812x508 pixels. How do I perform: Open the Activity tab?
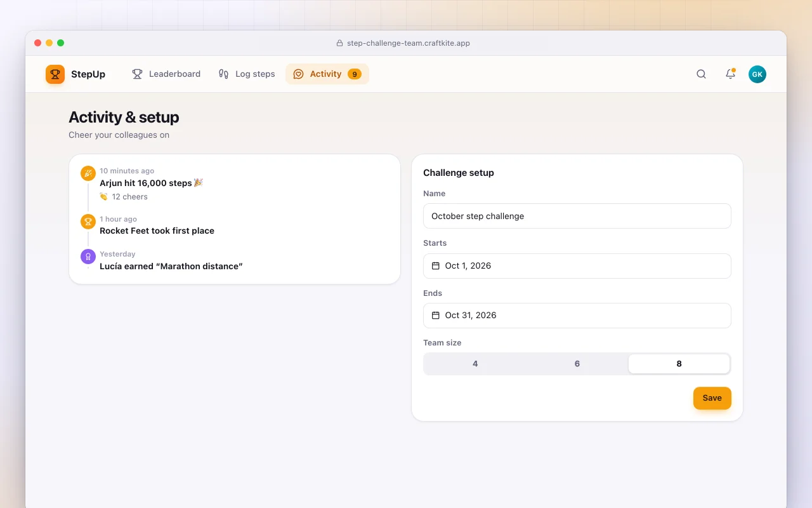pos(327,74)
